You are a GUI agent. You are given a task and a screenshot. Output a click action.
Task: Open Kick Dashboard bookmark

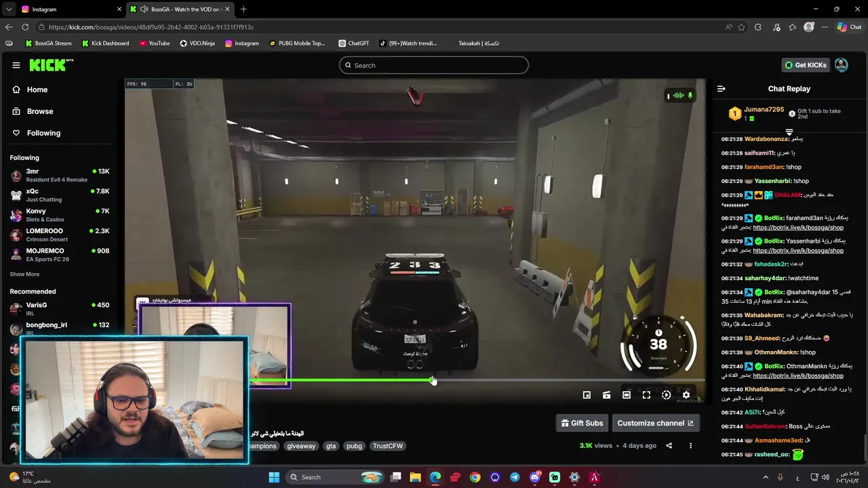point(105,43)
